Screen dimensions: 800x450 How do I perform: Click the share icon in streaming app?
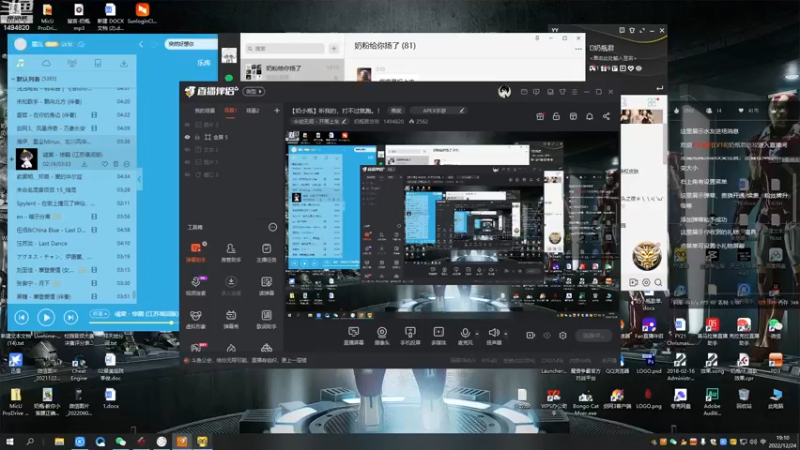click(x=606, y=116)
